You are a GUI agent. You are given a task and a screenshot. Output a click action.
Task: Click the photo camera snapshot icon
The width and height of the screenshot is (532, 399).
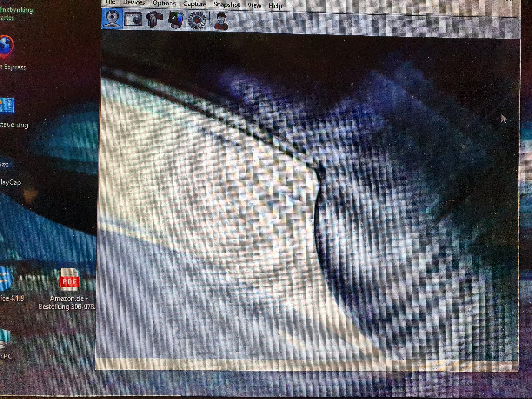[x=133, y=19]
